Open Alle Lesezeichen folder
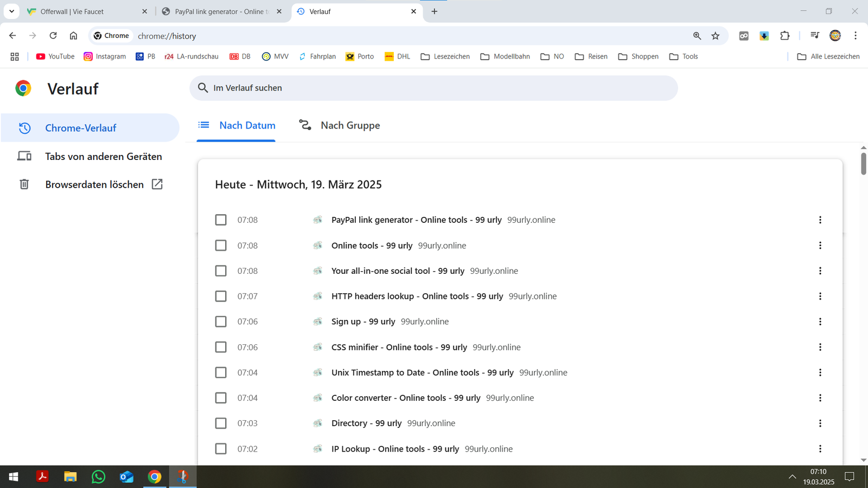This screenshot has height=488, width=868. tap(828, 56)
